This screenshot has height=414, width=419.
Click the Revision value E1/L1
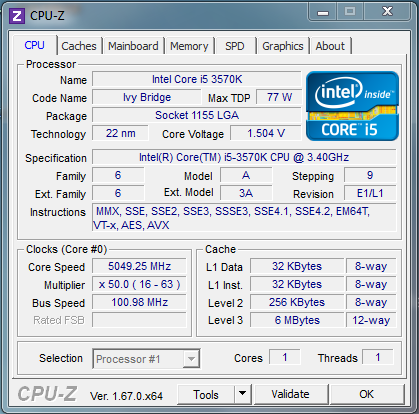pyautogui.click(x=370, y=193)
